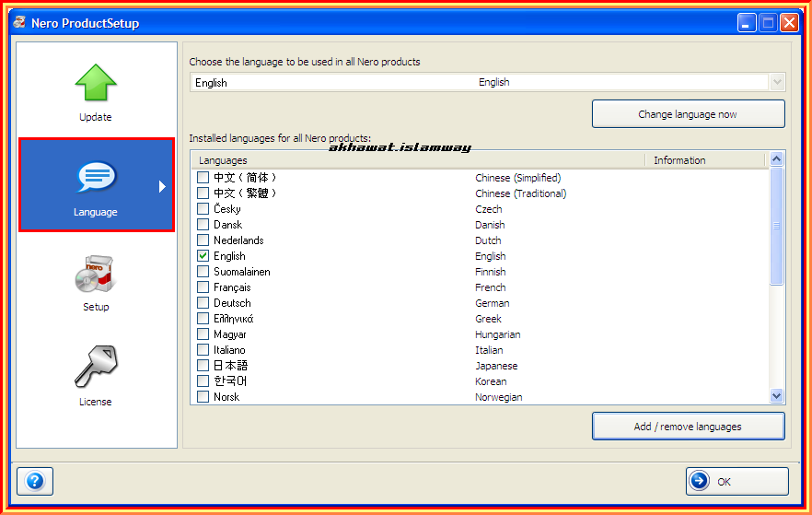Check the Chinese (Traditional) language checkbox

(x=203, y=193)
